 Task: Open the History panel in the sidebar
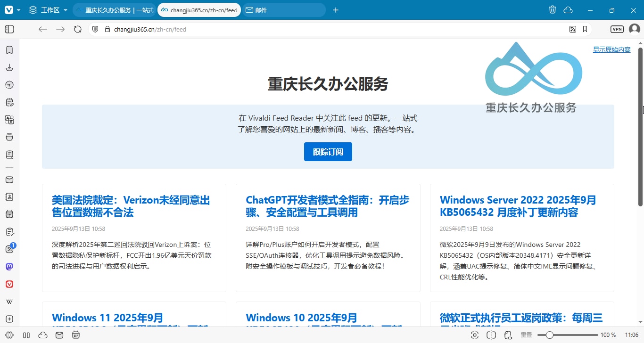click(x=9, y=85)
